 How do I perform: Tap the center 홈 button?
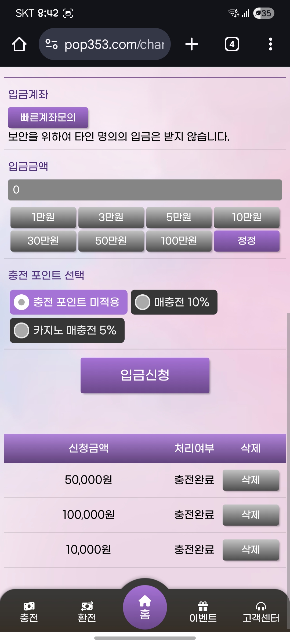(145, 608)
